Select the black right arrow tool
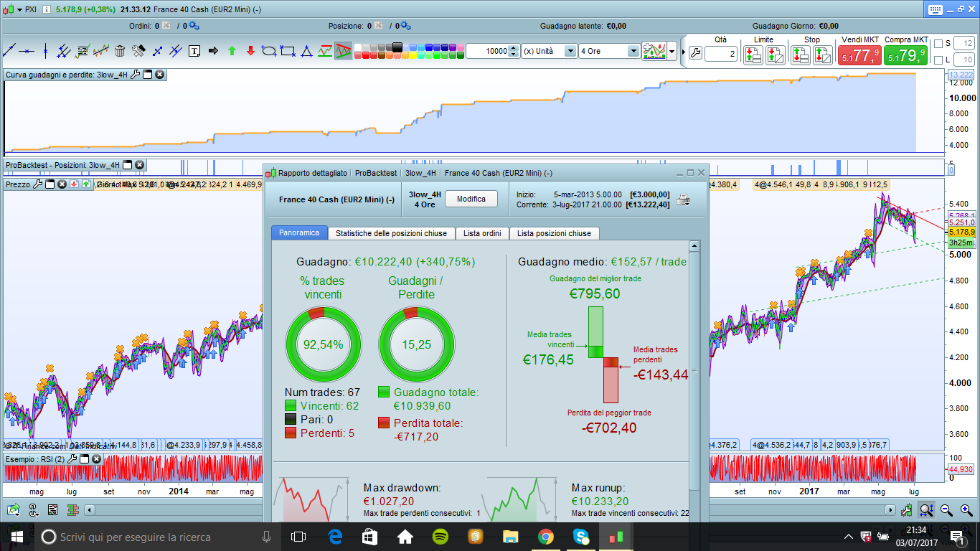The width and height of the screenshot is (980, 551). (x=213, y=51)
